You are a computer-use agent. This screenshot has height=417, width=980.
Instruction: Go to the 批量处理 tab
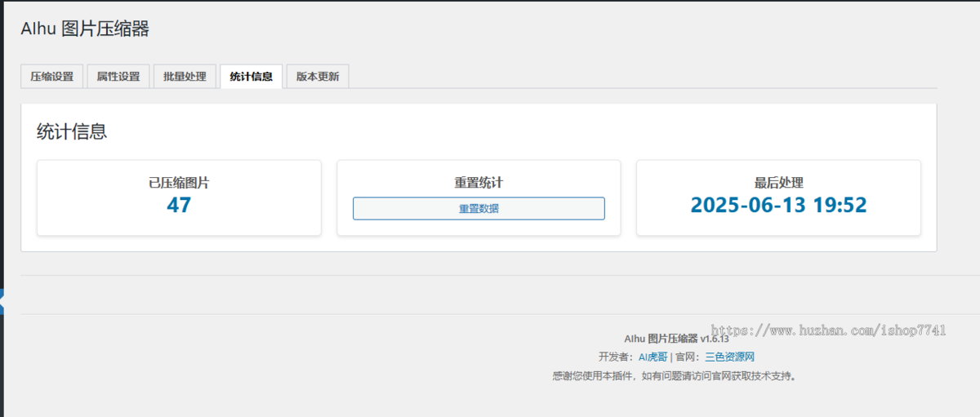[185, 77]
